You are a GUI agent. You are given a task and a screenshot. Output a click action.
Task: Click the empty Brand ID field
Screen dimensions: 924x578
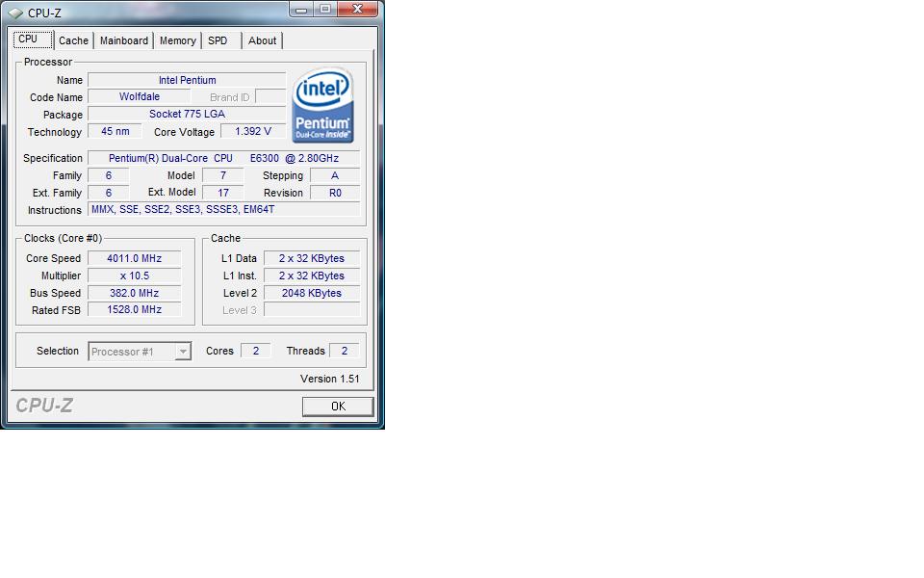point(271,96)
